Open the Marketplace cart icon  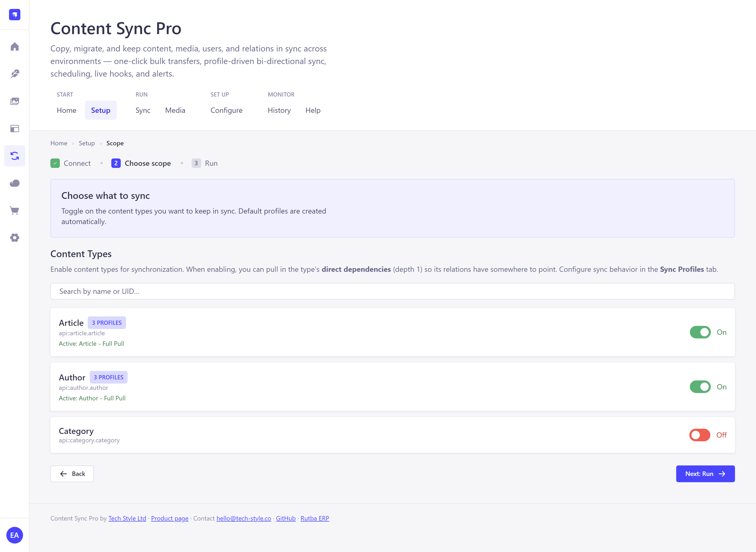pos(14,210)
